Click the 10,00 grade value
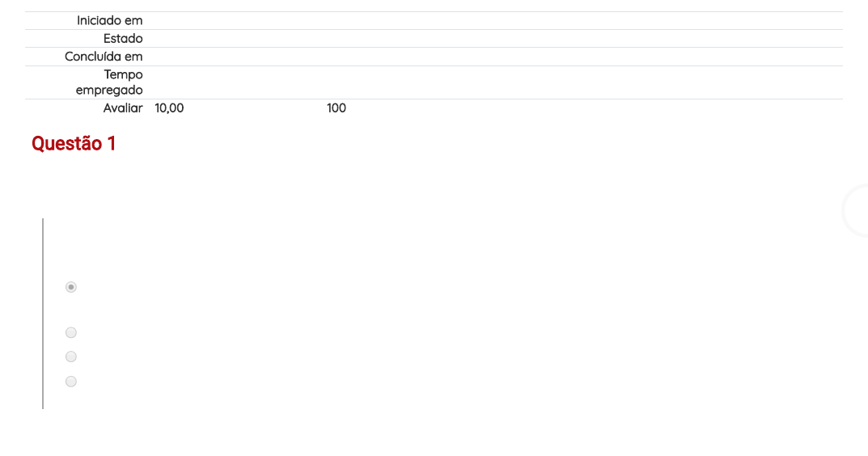 pos(169,108)
